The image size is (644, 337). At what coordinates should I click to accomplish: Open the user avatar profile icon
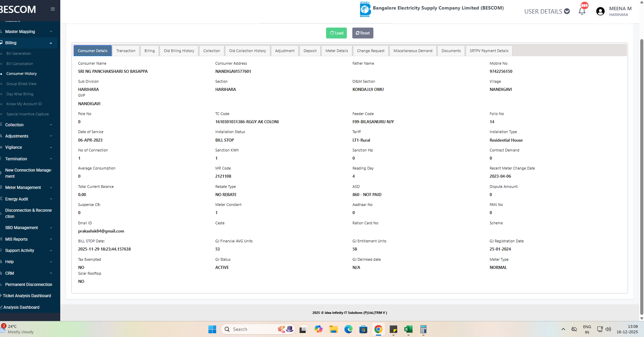(600, 11)
